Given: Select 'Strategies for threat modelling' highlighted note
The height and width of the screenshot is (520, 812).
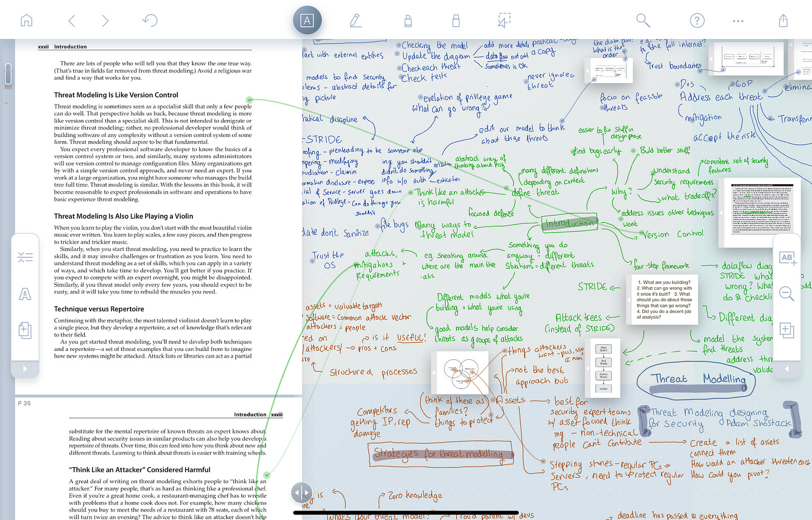Looking at the screenshot, I should [x=441, y=454].
